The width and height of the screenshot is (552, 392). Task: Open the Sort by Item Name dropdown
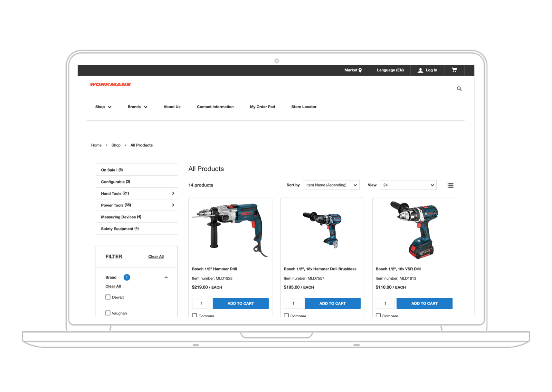pyautogui.click(x=331, y=185)
